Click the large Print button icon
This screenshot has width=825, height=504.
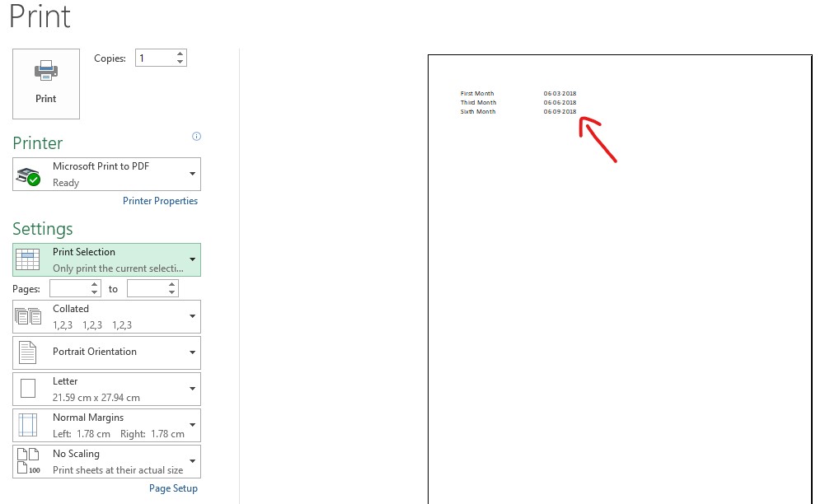(45, 72)
